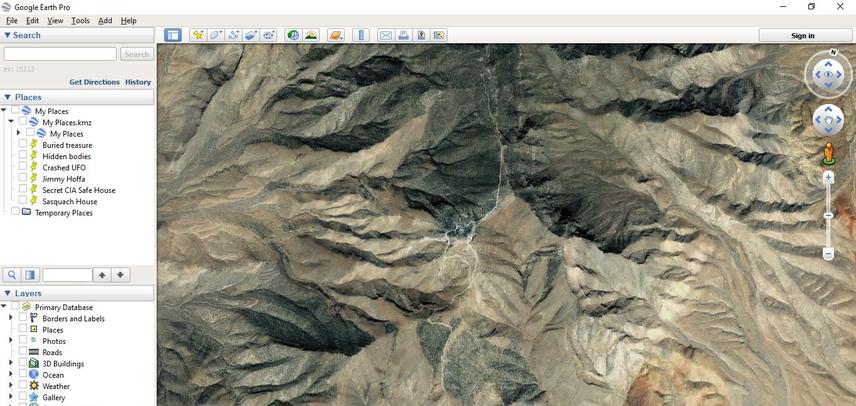Image resolution: width=856 pixels, height=406 pixels.
Task: Click the Sign in button
Action: click(803, 35)
